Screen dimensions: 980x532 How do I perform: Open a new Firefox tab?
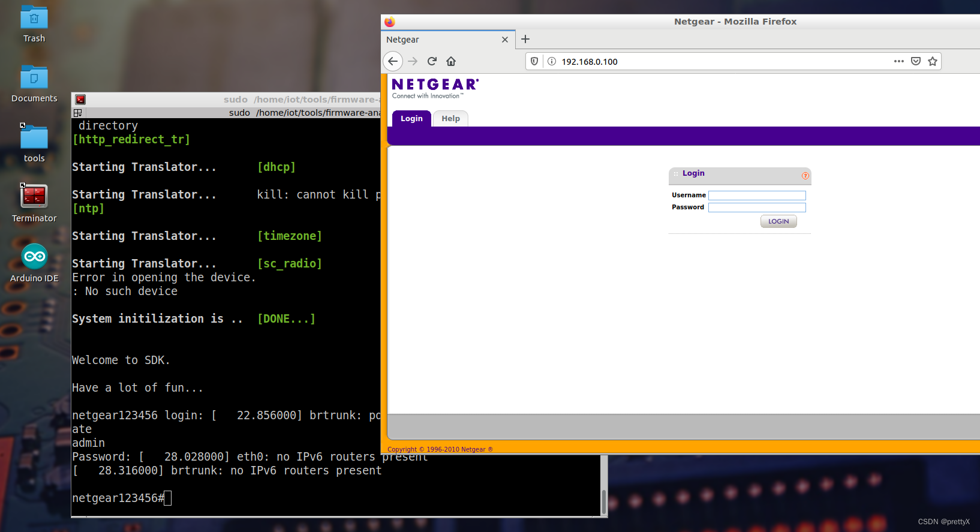click(x=525, y=39)
